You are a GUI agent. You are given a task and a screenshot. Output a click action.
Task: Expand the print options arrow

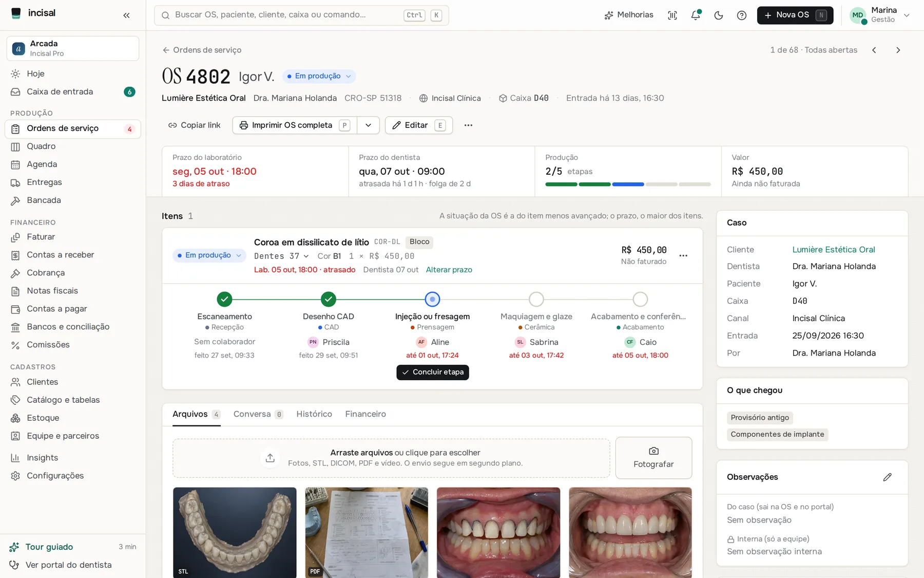click(369, 125)
